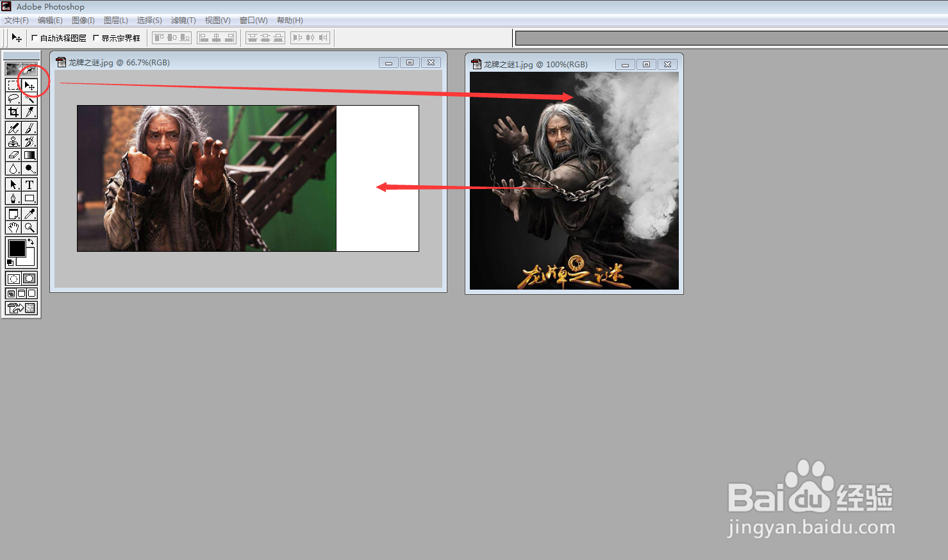This screenshot has height=560, width=948.
Task: Click the empty palette well in options bar
Action: point(731,38)
